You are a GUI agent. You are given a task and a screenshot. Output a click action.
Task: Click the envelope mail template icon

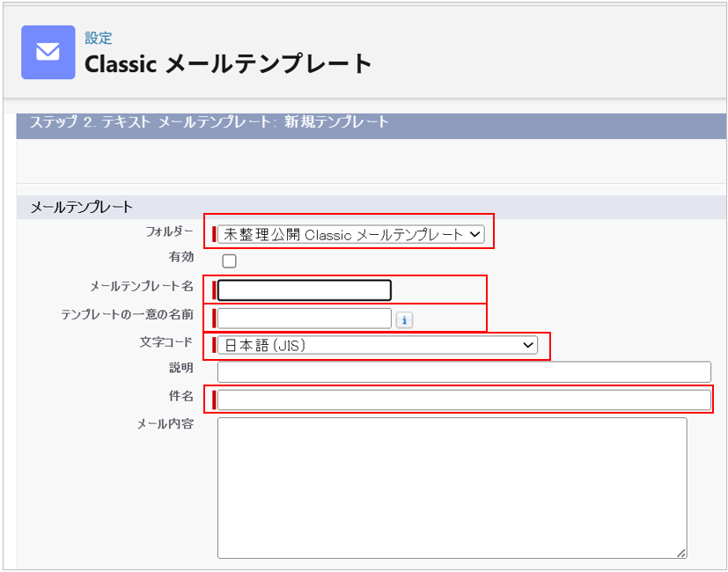point(48,52)
